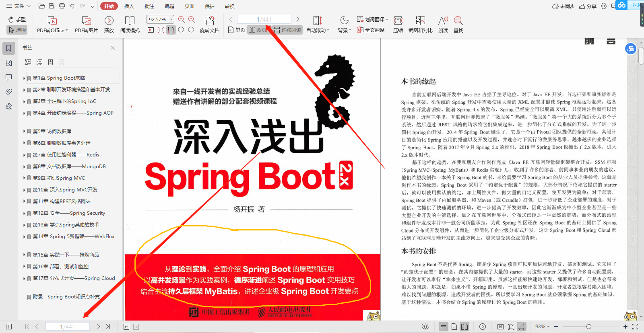Go to previous page in ribbon

[x=231, y=19]
